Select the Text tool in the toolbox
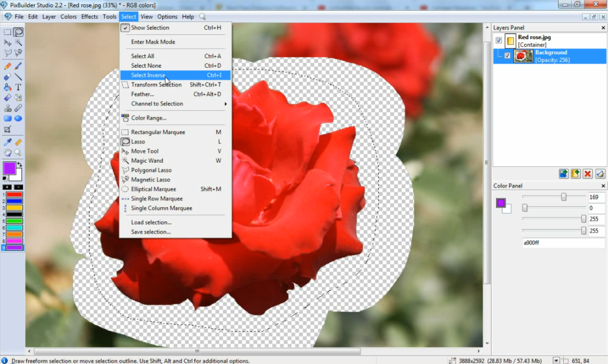The width and height of the screenshot is (608, 364). 18,87
